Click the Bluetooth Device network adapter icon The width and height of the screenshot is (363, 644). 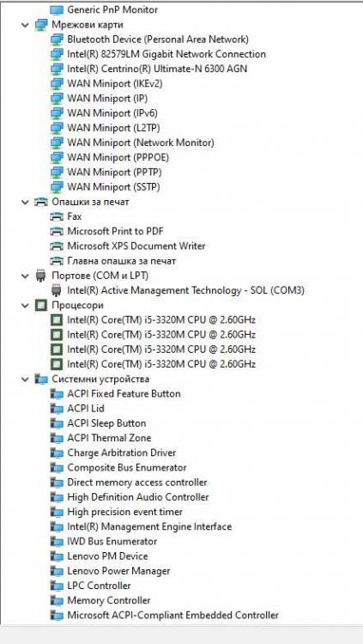click(x=57, y=39)
